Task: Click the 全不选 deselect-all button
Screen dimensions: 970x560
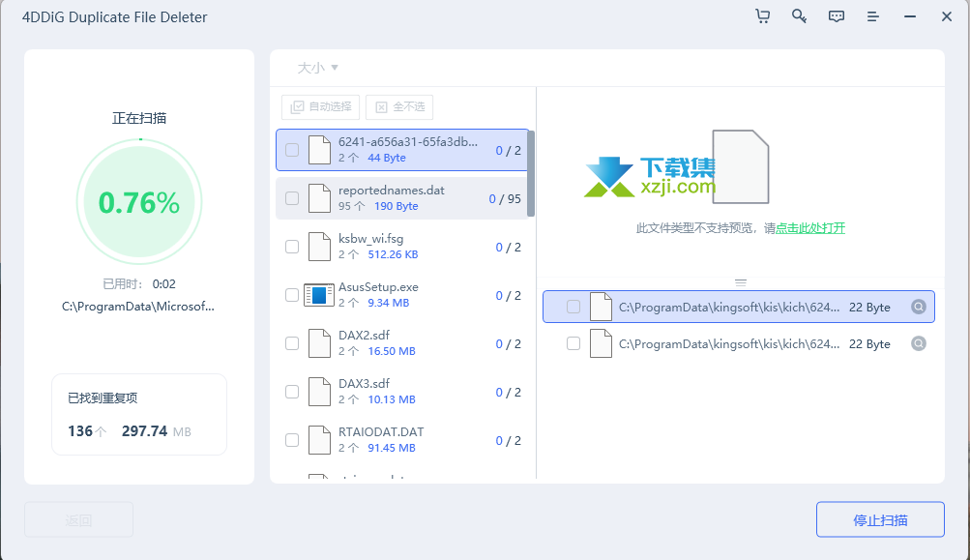Action: coord(399,107)
